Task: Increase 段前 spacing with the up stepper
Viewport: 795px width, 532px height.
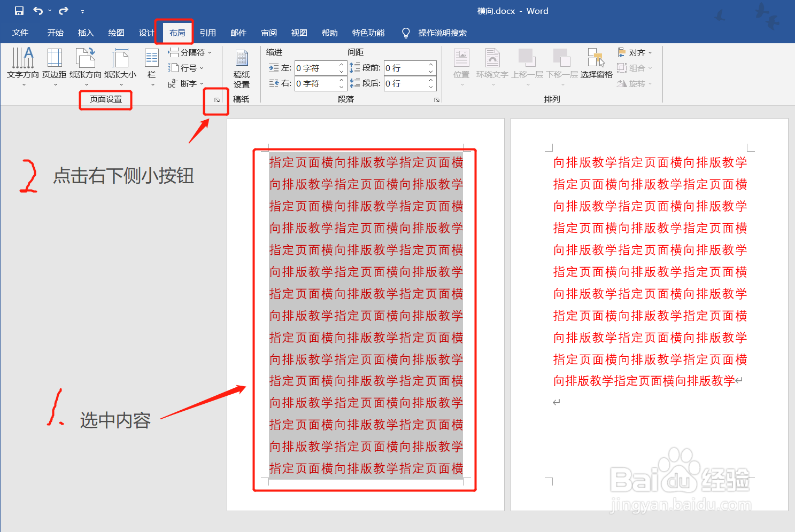Action: point(430,64)
